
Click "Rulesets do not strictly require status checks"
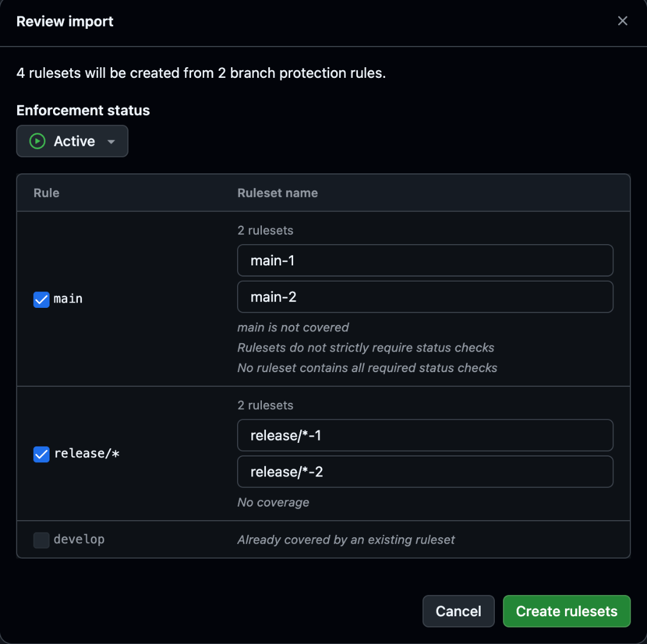(366, 348)
